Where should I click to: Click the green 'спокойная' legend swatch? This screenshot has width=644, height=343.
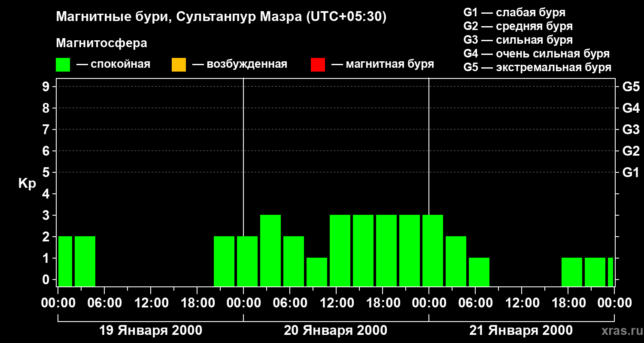click(x=63, y=65)
